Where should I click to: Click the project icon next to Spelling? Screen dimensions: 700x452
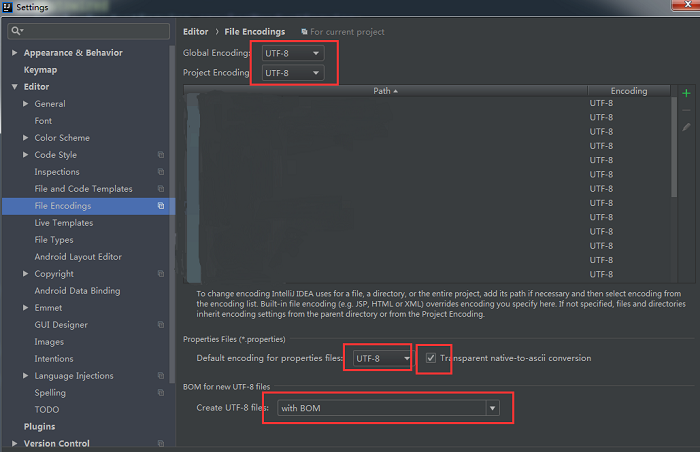(x=161, y=392)
